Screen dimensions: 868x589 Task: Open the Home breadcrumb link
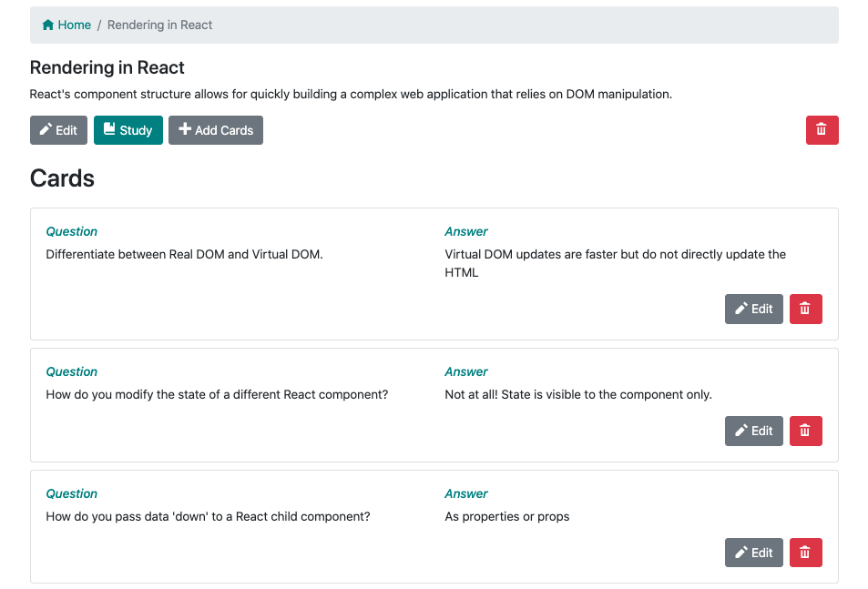[x=74, y=25]
